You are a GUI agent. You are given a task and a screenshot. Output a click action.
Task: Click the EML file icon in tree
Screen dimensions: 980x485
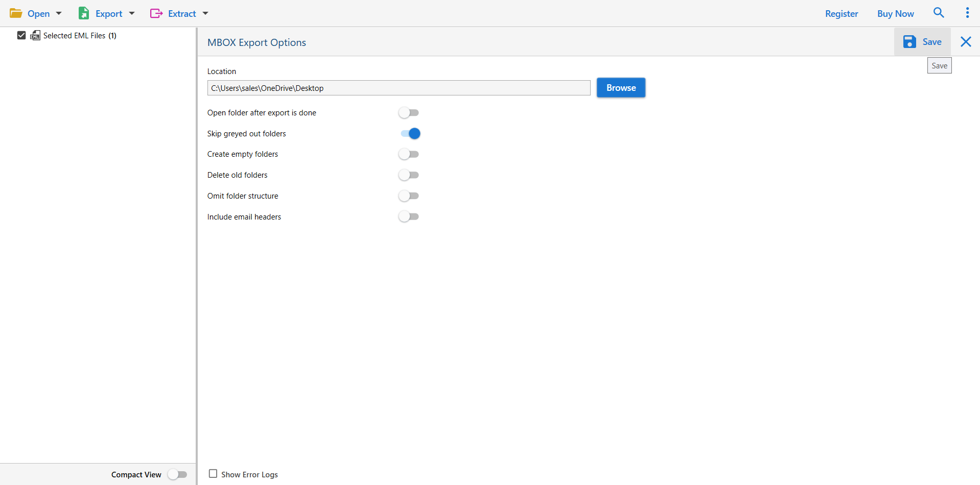tap(35, 35)
